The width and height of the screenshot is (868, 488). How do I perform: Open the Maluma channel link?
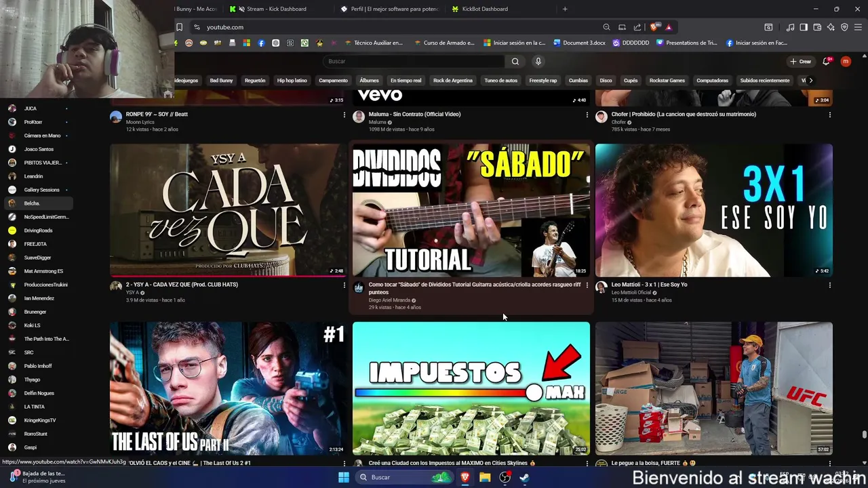click(x=377, y=122)
